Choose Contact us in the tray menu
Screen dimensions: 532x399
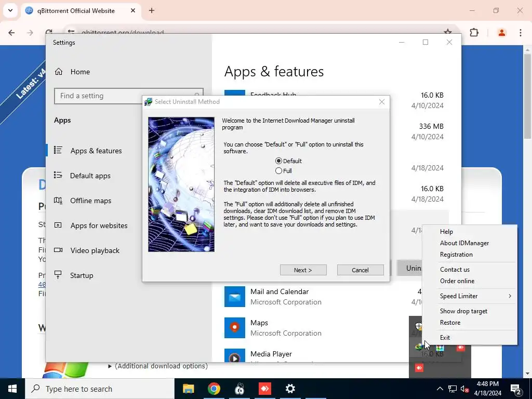(455, 270)
